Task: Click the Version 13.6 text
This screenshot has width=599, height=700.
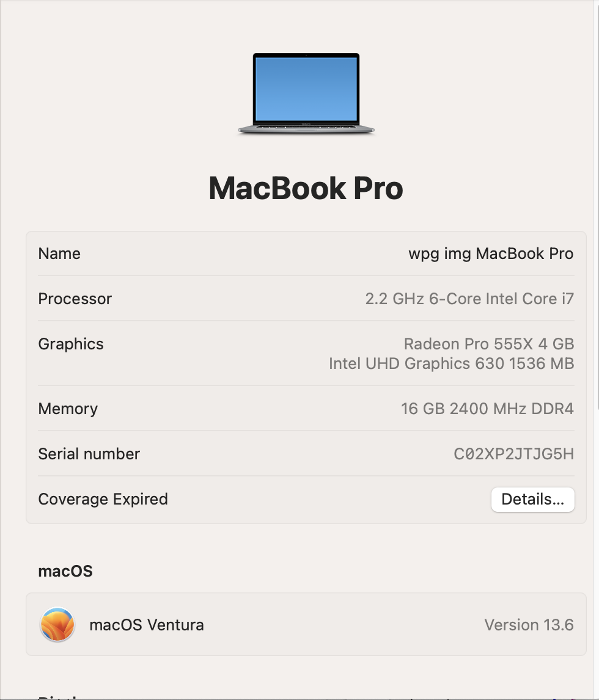Action: point(529,624)
